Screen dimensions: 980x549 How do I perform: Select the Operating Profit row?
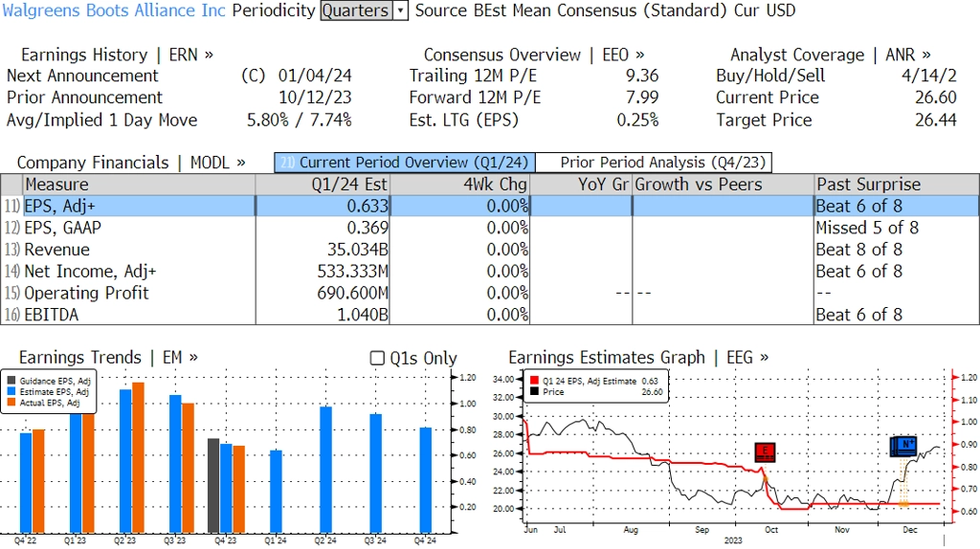click(490, 293)
